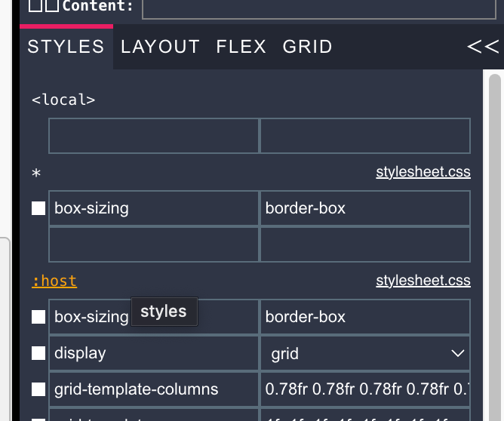Open the LAYOUT tab
504x421 pixels.
161,47
